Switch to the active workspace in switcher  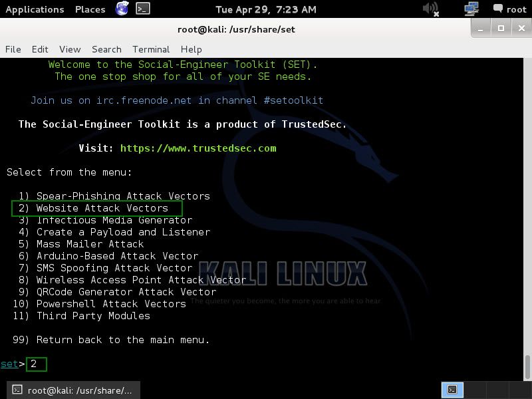pyautogui.click(x=452, y=390)
